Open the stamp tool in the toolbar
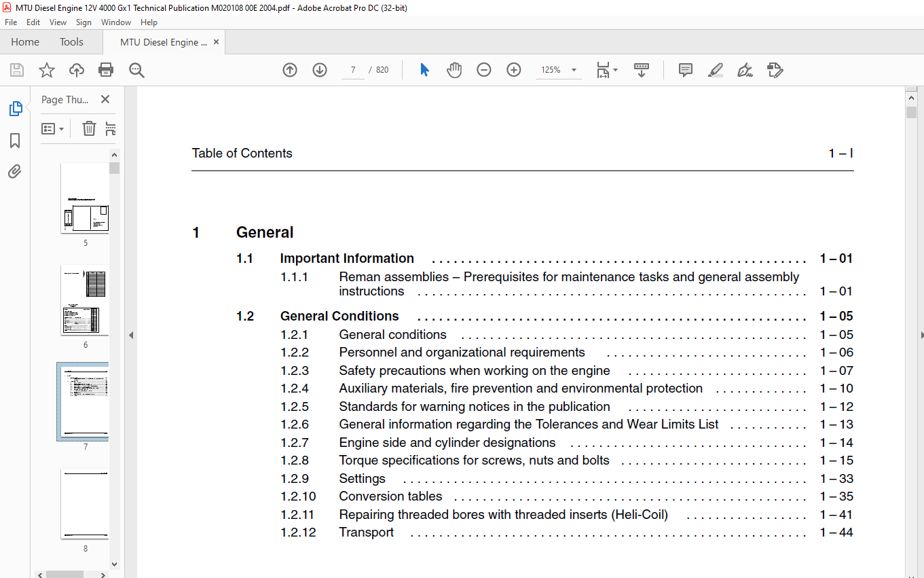Viewport: 924px width, 578px height. (775, 70)
